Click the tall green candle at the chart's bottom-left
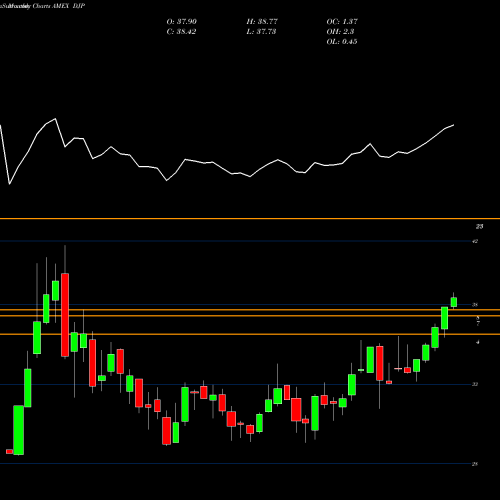 click(x=19, y=430)
